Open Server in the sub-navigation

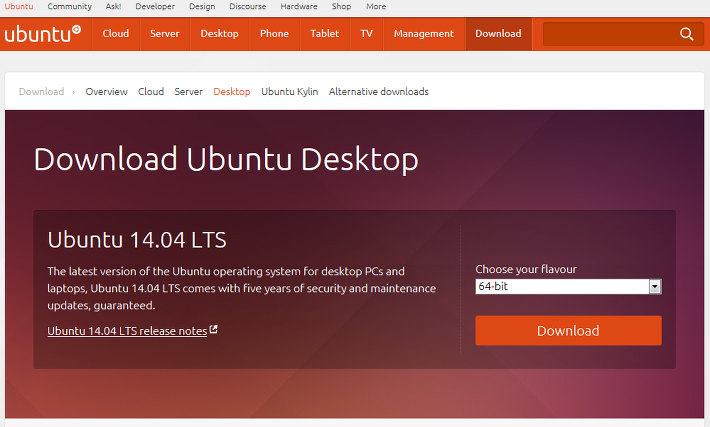click(x=189, y=92)
